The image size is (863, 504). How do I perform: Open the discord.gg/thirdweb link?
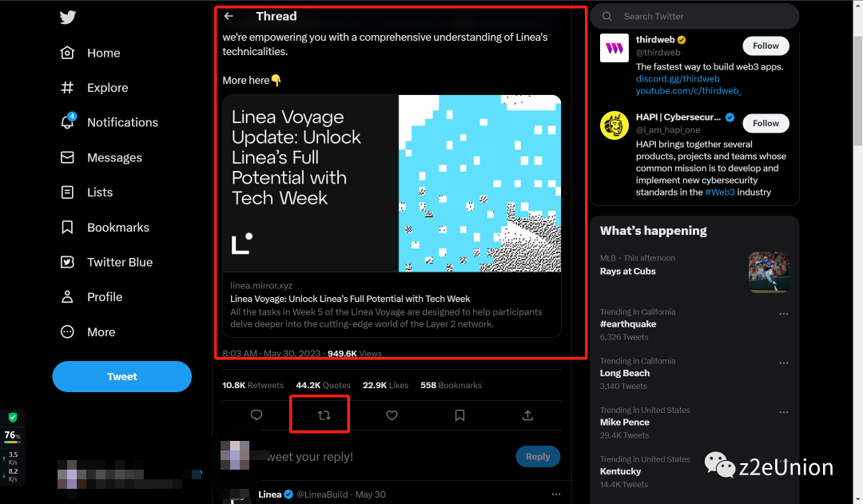(678, 79)
